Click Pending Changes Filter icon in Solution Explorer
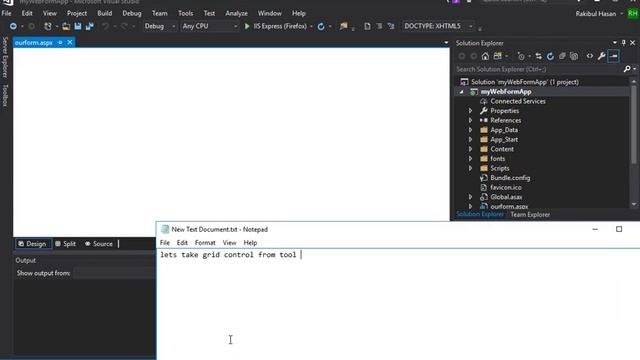 521,56
